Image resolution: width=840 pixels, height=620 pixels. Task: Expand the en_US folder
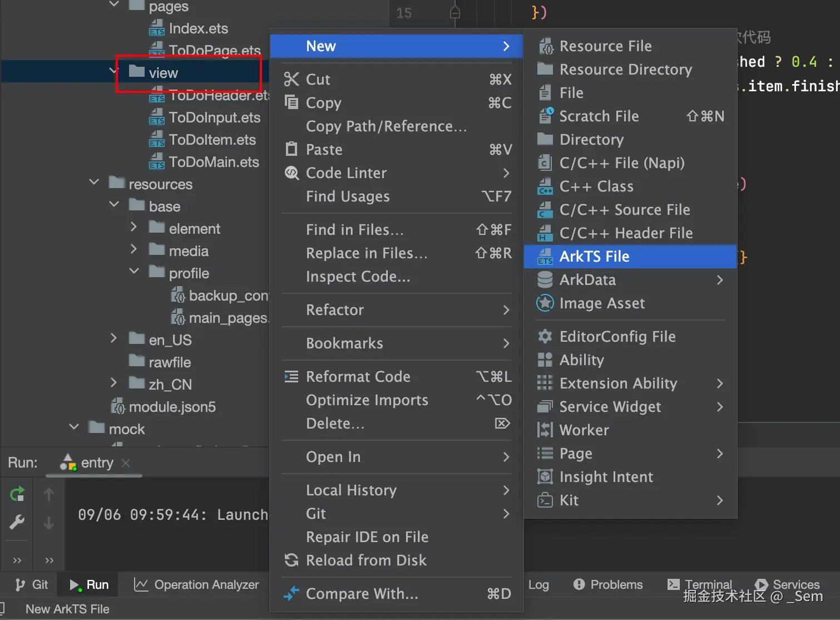click(x=113, y=338)
